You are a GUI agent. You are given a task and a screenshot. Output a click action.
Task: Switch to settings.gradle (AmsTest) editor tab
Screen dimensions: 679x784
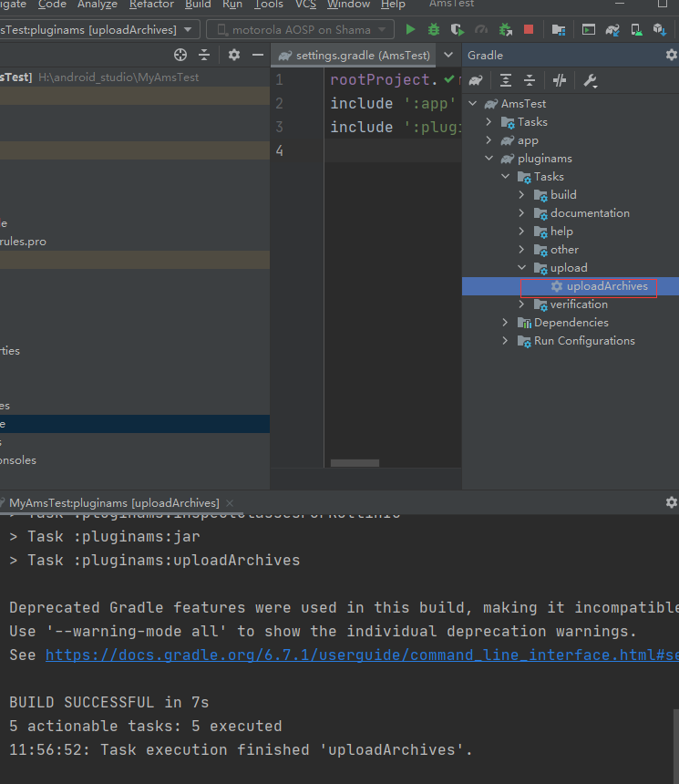354,55
